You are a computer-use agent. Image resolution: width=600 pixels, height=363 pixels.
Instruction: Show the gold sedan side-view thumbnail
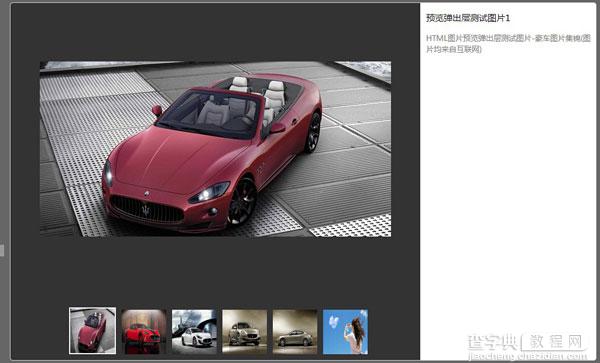coord(295,332)
